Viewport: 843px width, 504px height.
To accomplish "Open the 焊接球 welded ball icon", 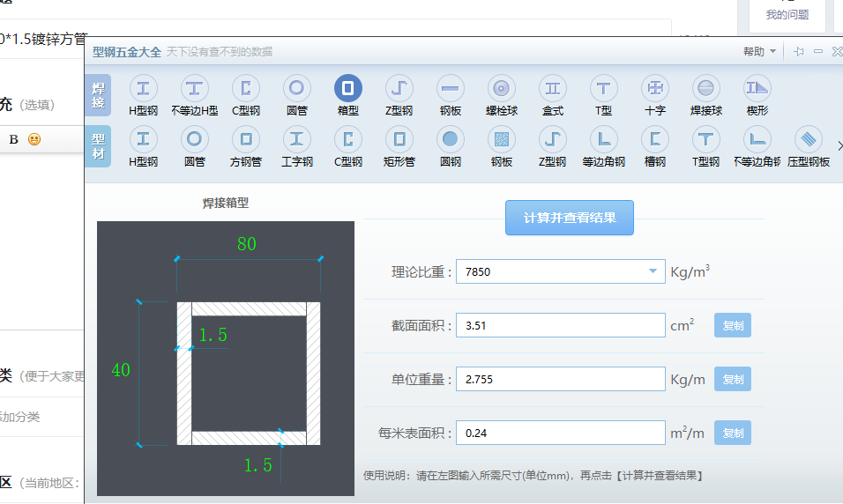I will tap(706, 88).
